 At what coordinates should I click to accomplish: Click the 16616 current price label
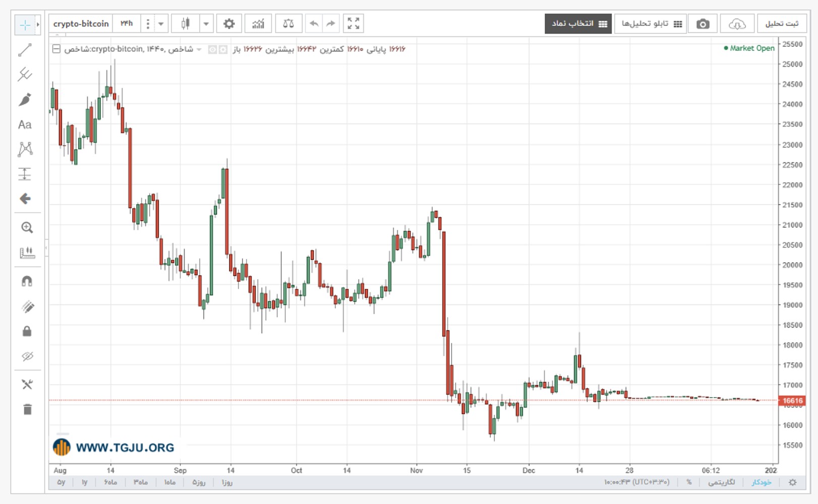click(792, 401)
